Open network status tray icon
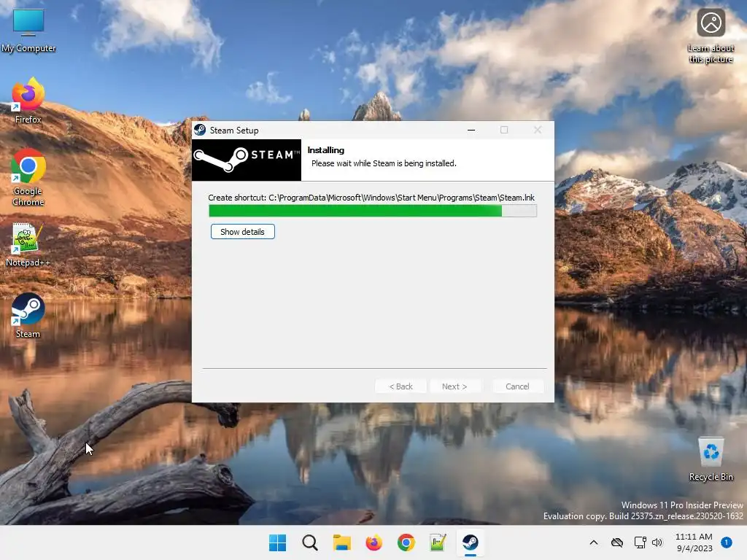Viewport: 747px width, 560px height. (x=640, y=542)
